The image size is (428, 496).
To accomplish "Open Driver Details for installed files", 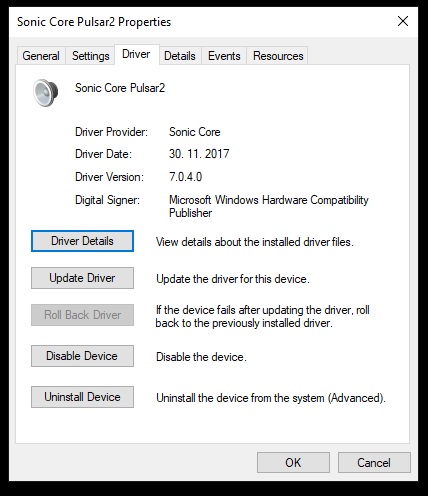I will click(82, 241).
